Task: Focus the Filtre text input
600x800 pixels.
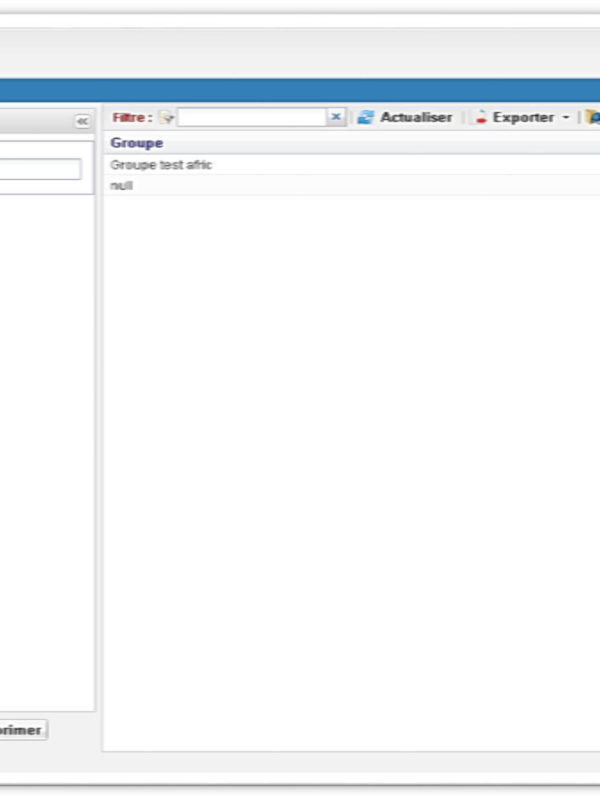Action: coord(252,118)
